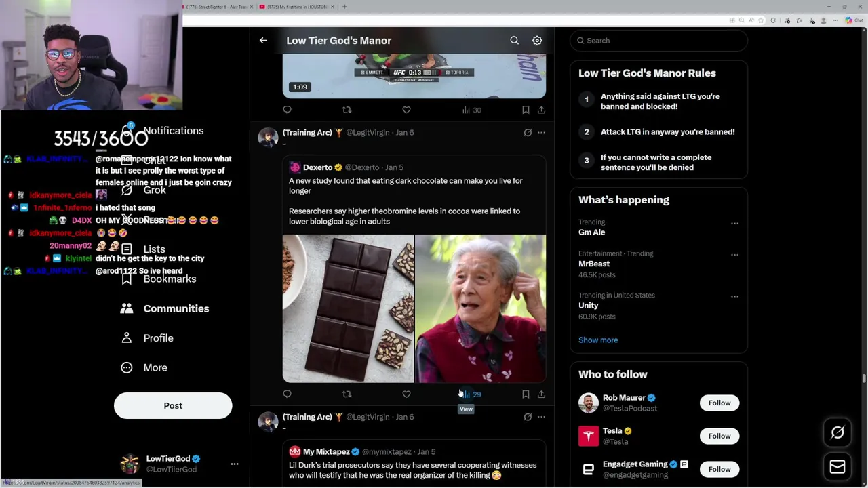
Task: Open the Unity trending topic
Action: pos(588,306)
